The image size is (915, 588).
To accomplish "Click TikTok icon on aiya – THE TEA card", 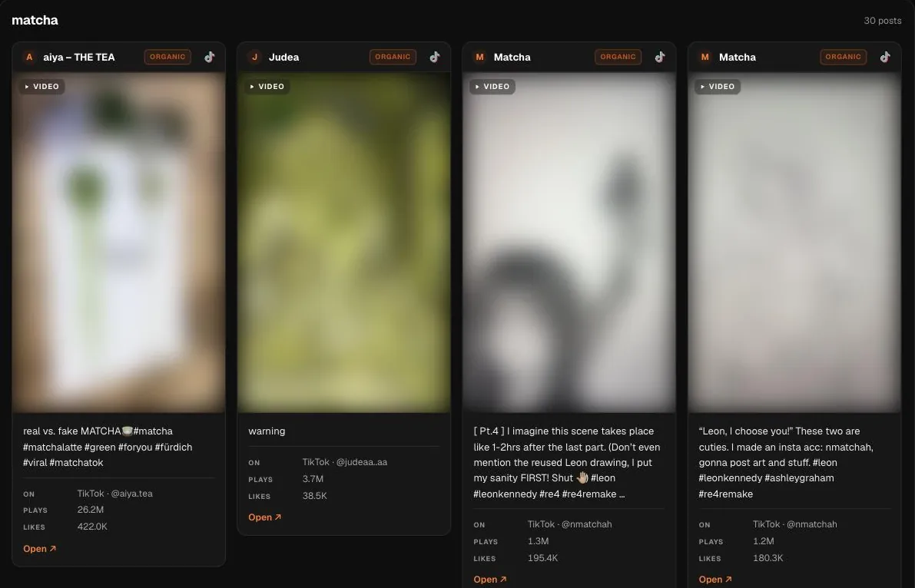I will (210, 57).
